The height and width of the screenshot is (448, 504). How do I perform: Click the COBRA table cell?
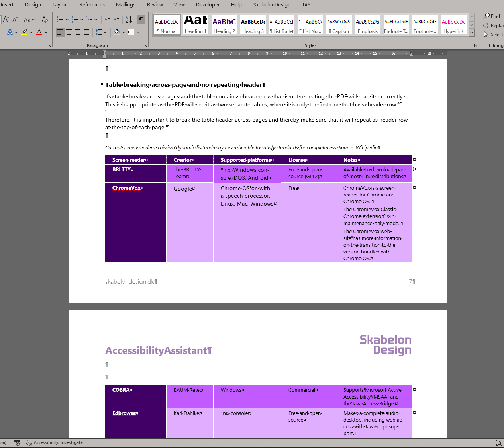point(136,396)
